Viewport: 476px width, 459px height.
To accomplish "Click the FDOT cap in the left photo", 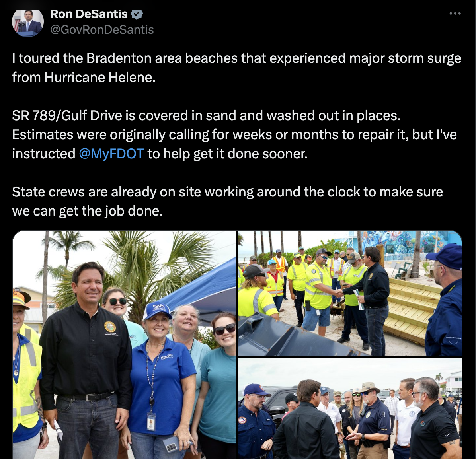I will [158, 310].
